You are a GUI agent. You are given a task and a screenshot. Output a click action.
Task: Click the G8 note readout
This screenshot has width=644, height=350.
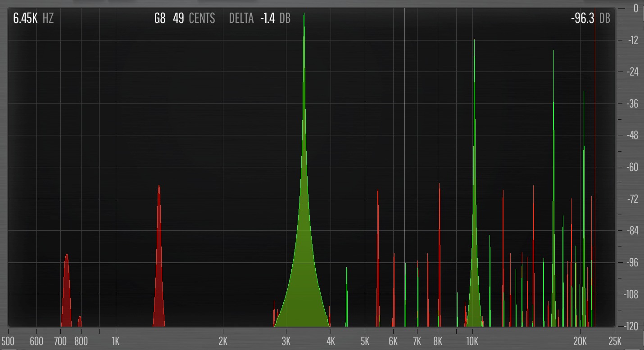click(160, 18)
